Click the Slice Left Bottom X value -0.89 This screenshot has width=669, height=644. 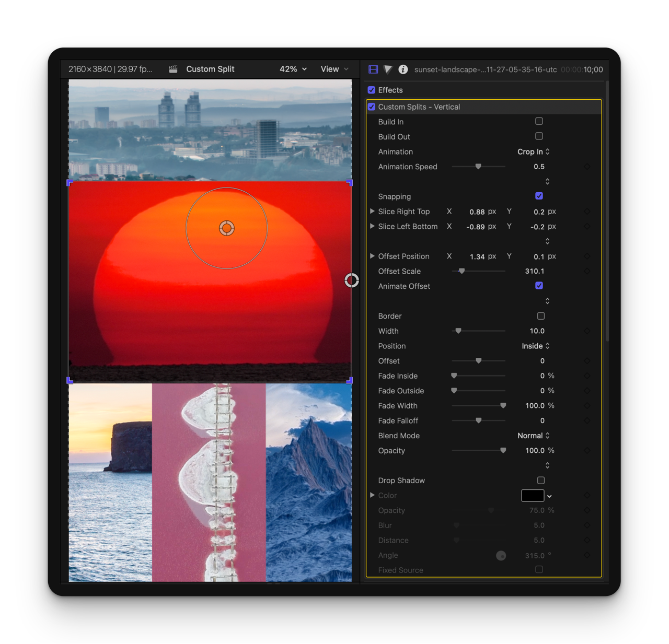(x=475, y=227)
